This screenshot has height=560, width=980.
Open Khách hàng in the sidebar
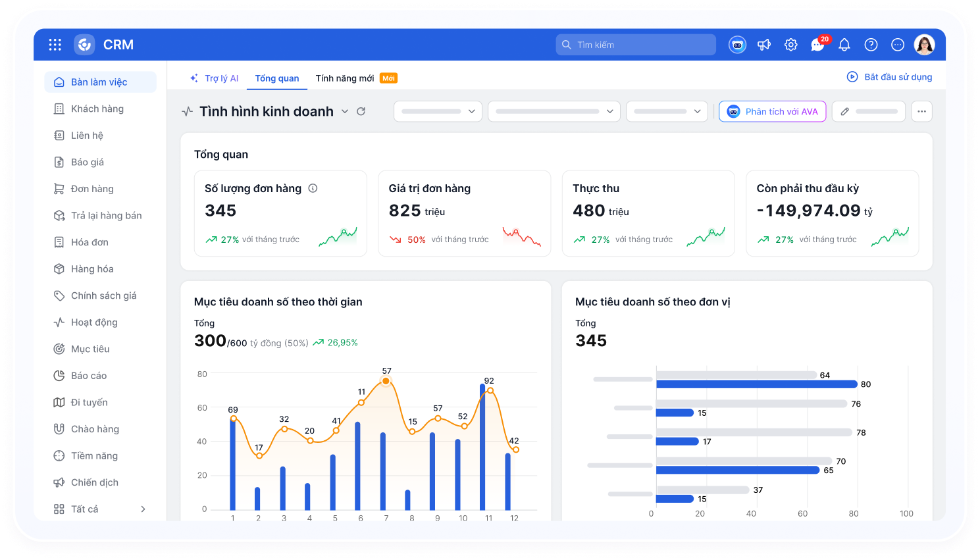97,109
